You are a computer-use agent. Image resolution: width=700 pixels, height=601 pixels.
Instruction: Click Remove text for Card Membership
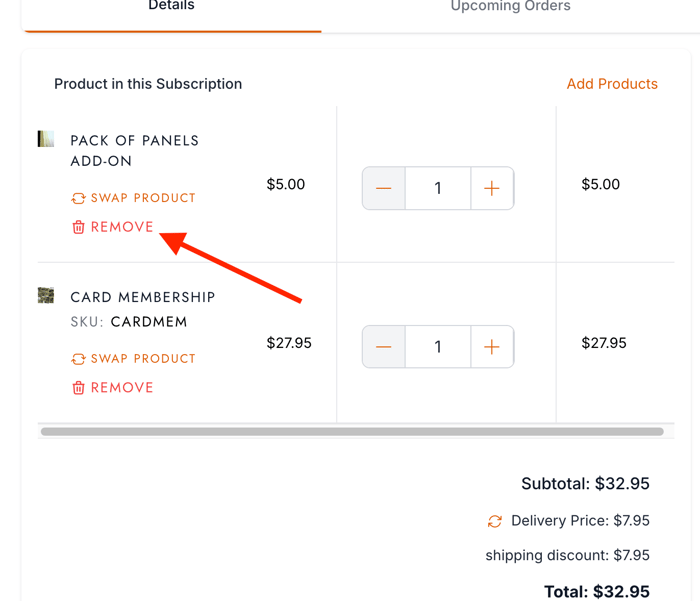[122, 388]
